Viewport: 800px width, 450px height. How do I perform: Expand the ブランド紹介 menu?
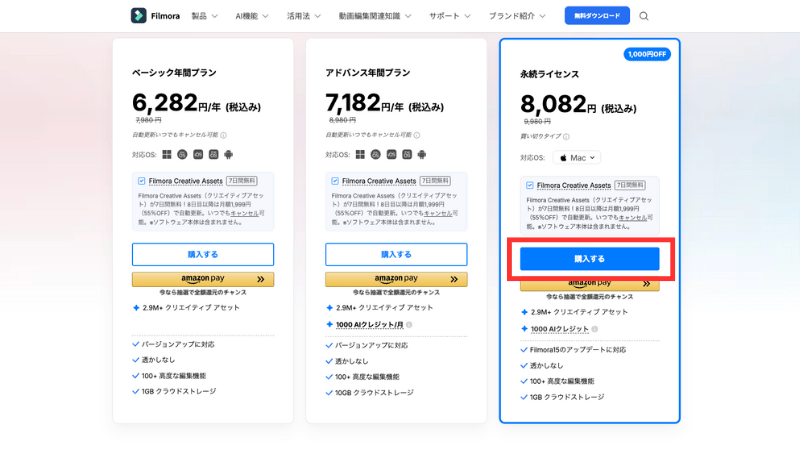click(517, 16)
